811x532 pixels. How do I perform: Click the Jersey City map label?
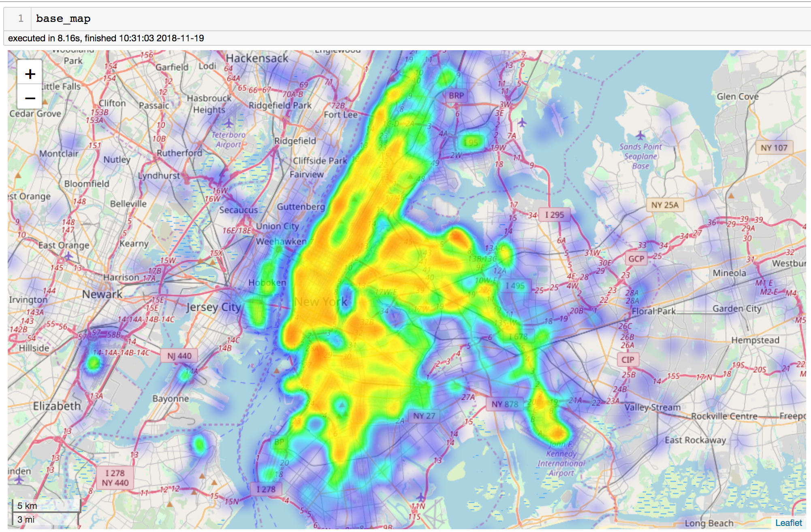pos(213,307)
